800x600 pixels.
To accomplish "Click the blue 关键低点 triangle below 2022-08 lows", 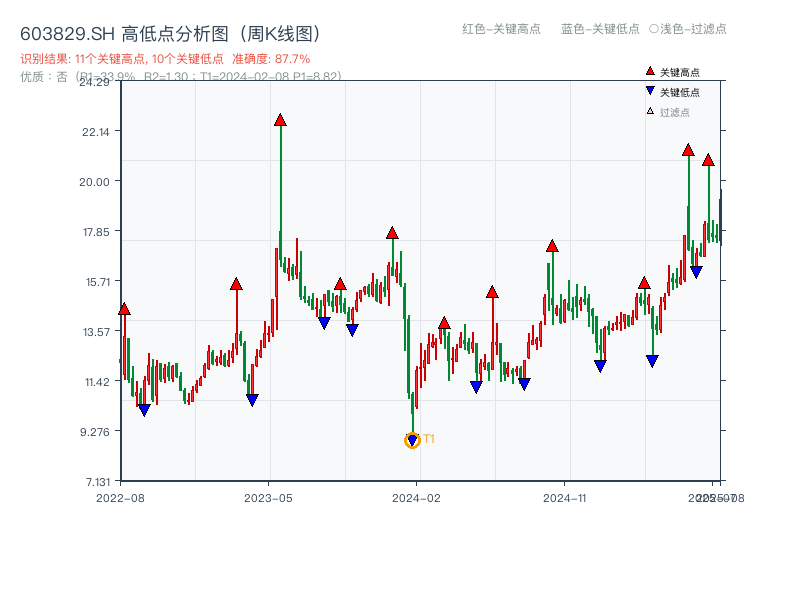I will (x=145, y=408).
